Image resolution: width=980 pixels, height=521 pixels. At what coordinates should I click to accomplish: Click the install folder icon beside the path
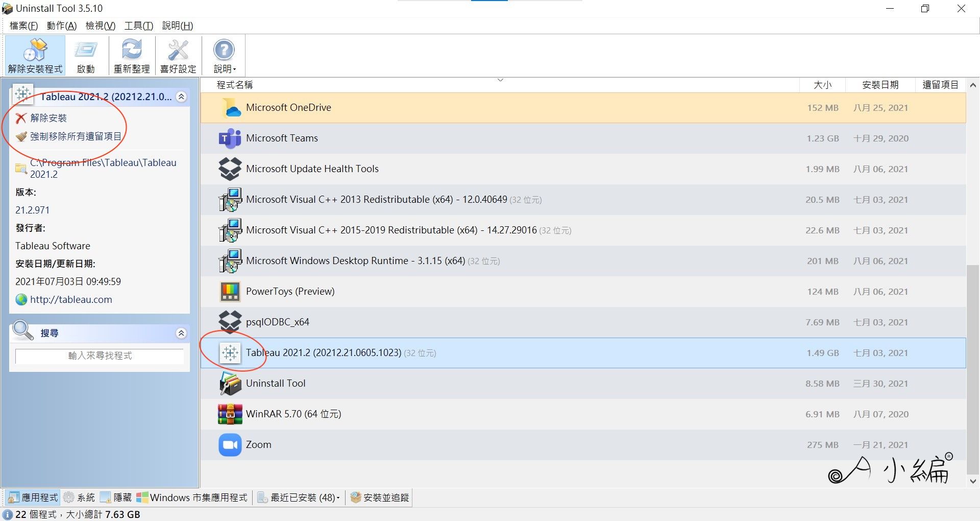[x=21, y=168]
